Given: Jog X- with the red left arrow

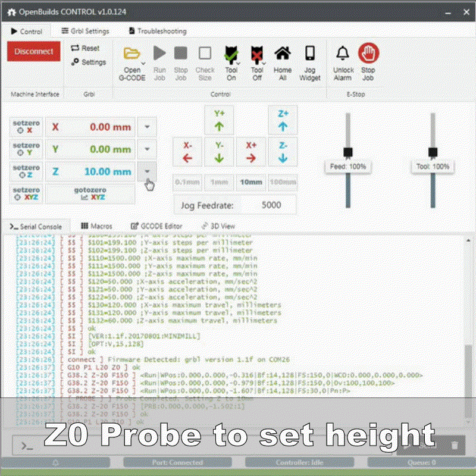Looking at the screenshot, I should point(187,152).
